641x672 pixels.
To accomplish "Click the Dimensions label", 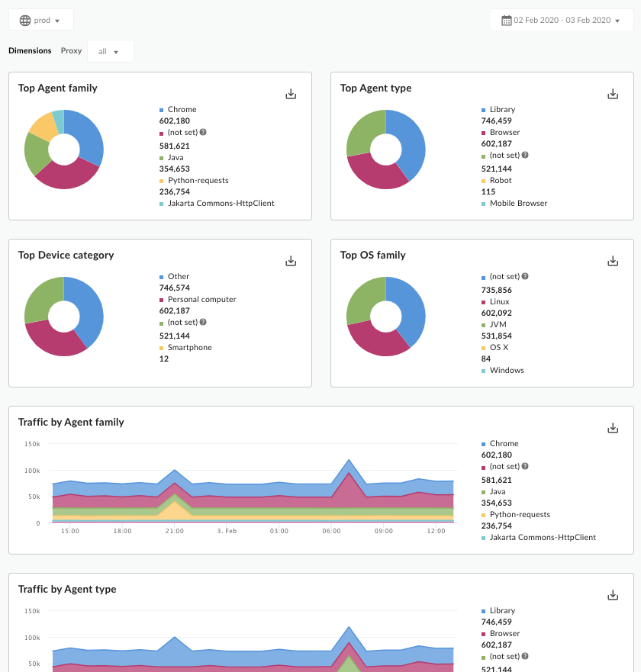I will [x=30, y=51].
